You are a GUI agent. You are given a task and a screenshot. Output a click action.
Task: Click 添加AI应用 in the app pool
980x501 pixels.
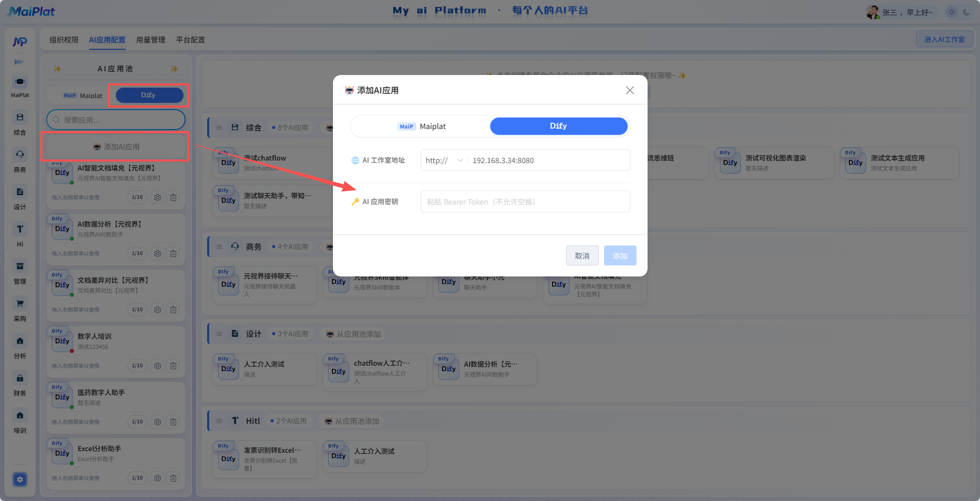coord(116,147)
